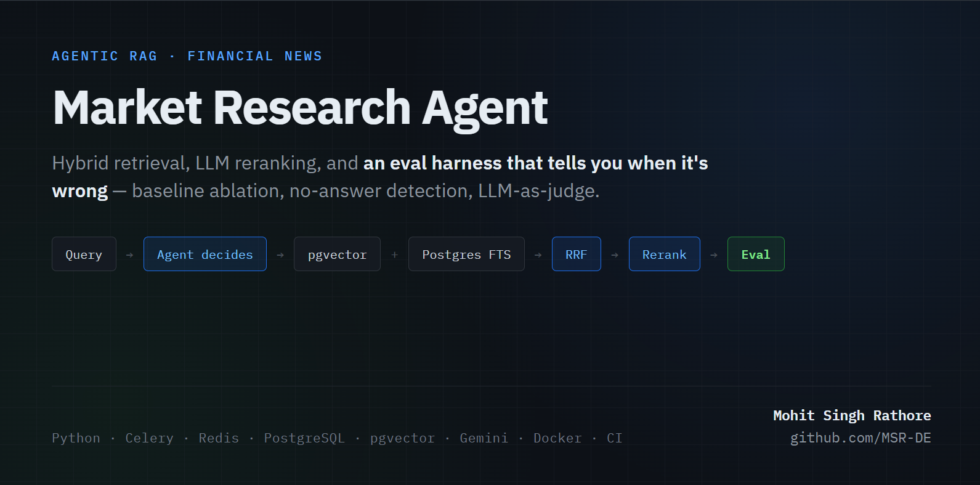The width and height of the screenshot is (980, 485).
Task: Click the PostgreSQL tech label
Action: click(304, 438)
